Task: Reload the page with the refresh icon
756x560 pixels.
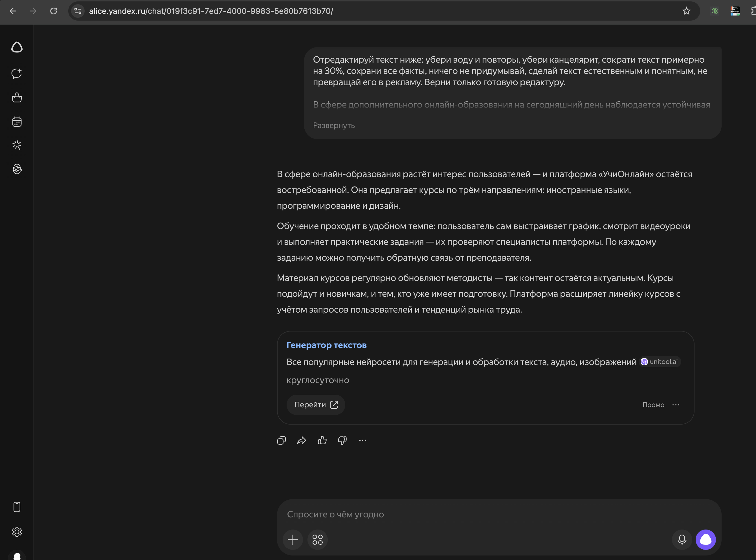Action: [54, 11]
